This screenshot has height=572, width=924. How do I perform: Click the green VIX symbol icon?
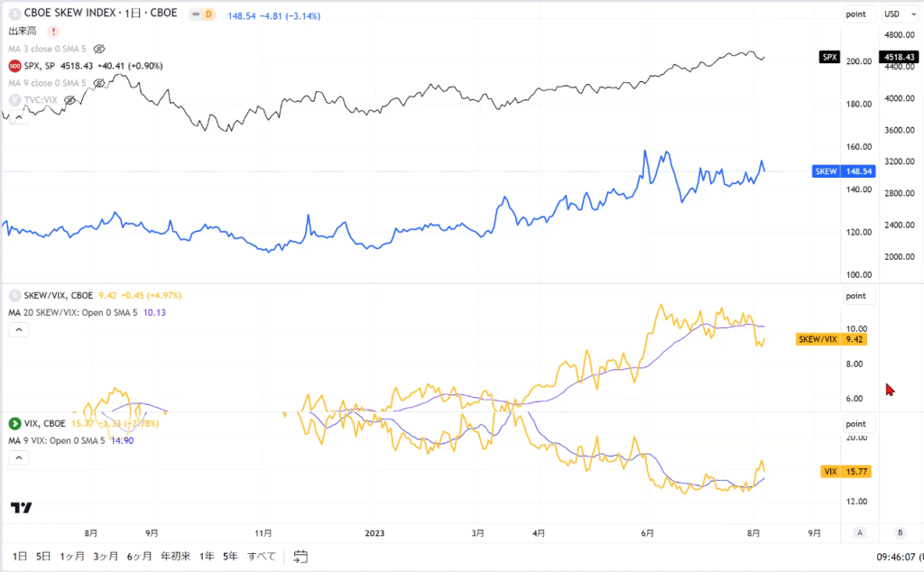point(14,423)
